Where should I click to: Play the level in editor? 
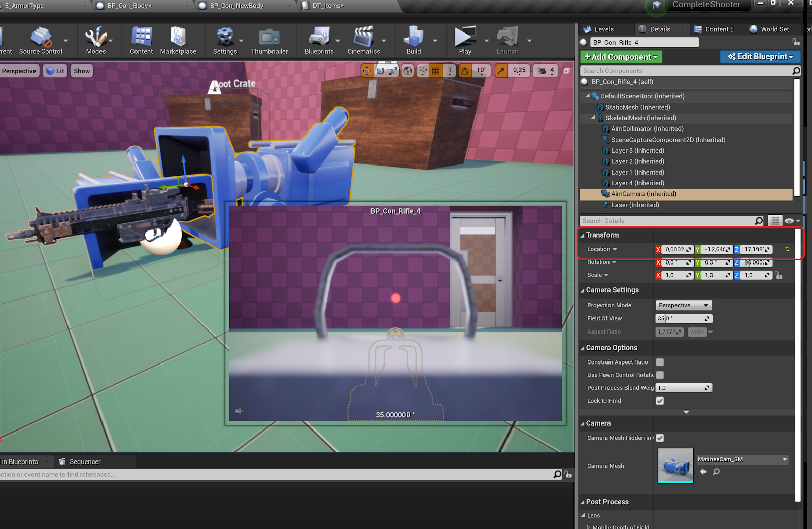pos(465,41)
